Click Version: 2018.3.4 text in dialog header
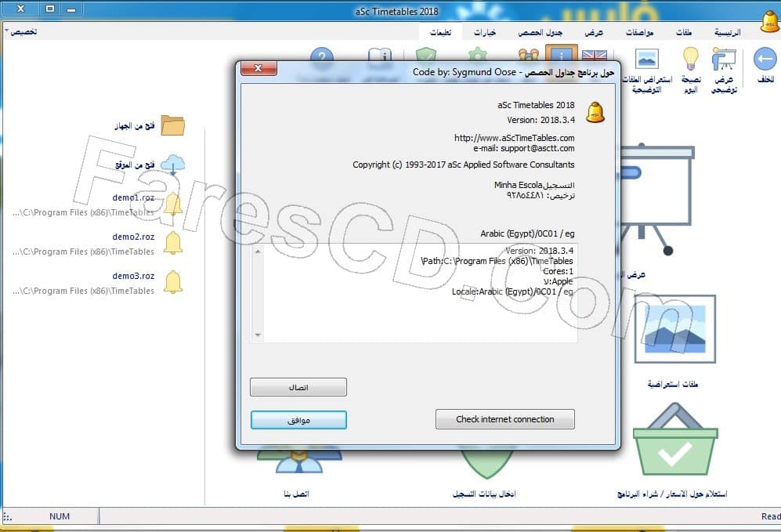 click(541, 120)
